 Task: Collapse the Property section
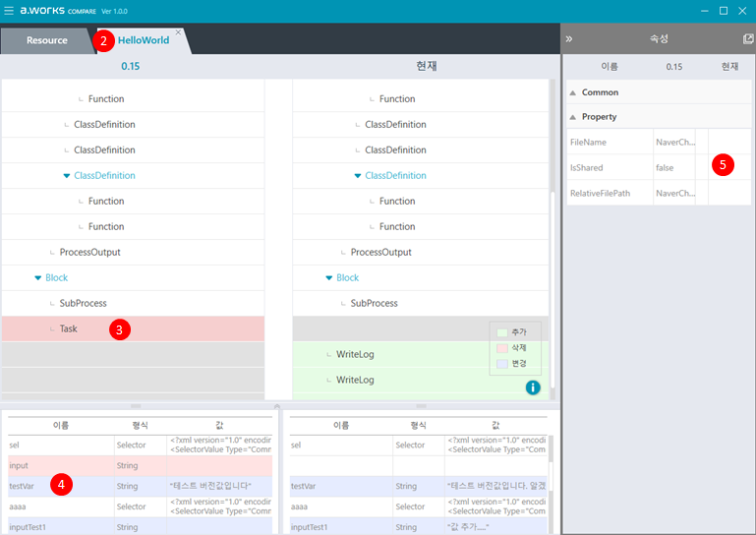coord(573,116)
